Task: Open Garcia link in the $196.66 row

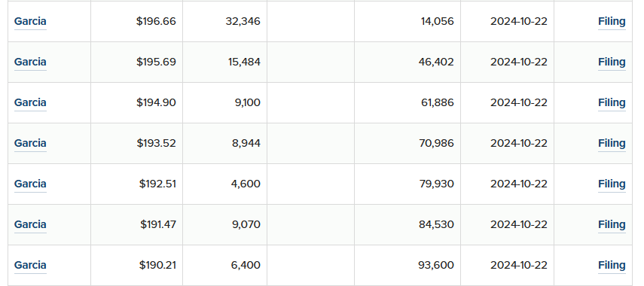Action: 30,21
